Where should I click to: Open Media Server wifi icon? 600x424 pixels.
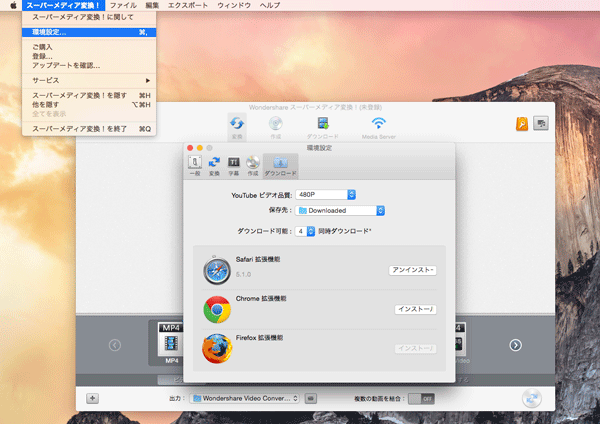[378, 127]
